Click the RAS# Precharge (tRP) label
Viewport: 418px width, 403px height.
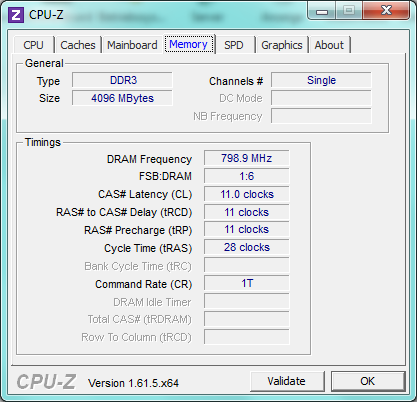(x=138, y=230)
